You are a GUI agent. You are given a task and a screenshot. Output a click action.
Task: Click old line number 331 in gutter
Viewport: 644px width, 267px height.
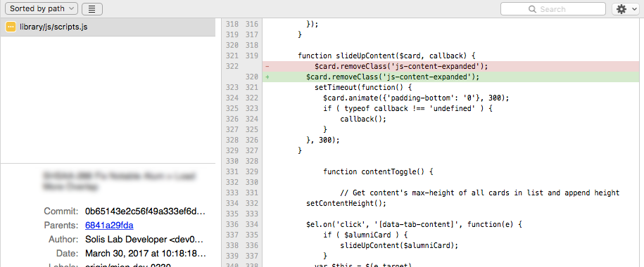point(232,171)
